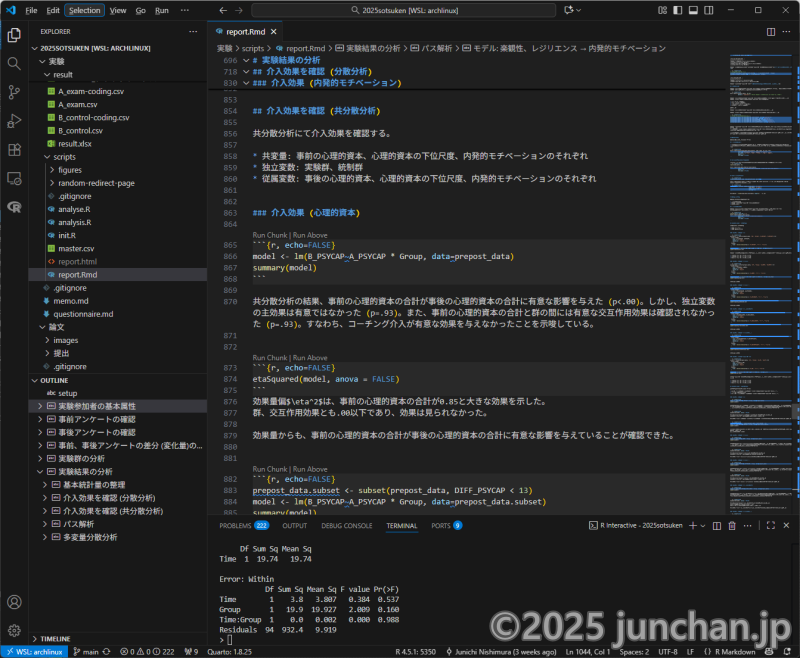This screenshot has width=800, height=658.
Task: Click Run Chunk above line 865
Action: 271,233
